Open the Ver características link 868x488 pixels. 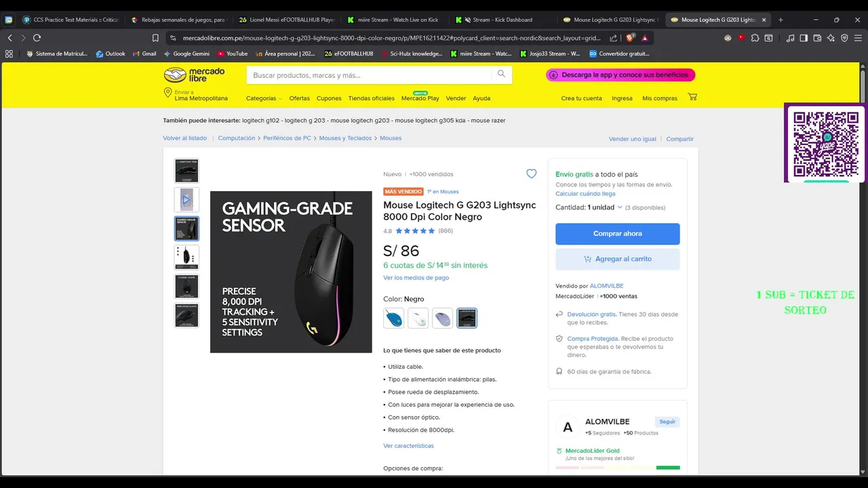tap(408, 446)
